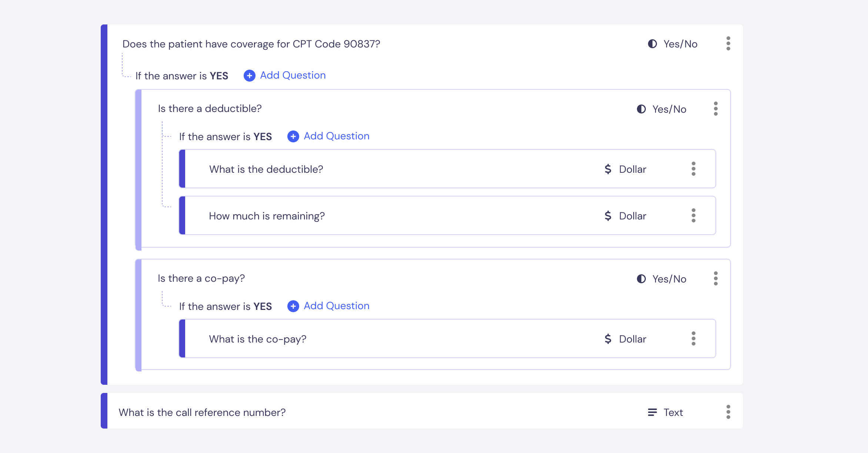Change Text type on call reference question
Screen dimensions: 868x453
tap(665, 413)
